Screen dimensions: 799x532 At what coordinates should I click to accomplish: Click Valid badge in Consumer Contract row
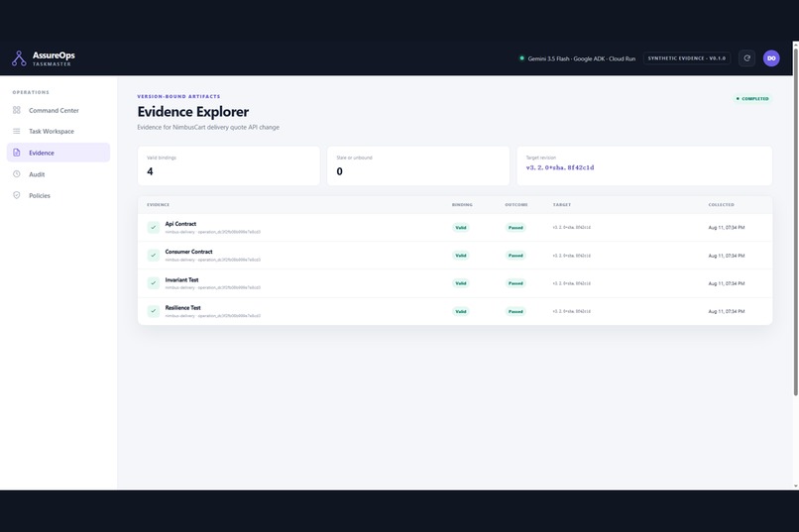tap(461, 256)
